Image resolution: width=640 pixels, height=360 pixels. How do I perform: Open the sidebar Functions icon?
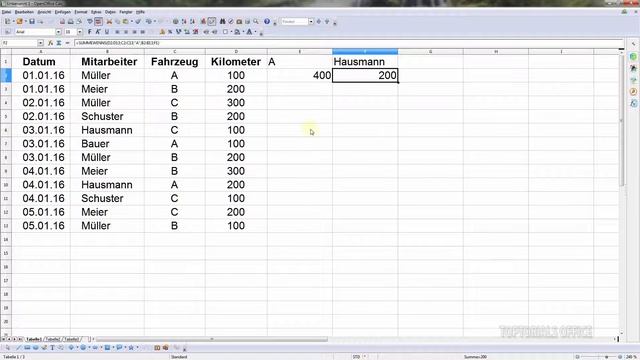click(633, 103)
